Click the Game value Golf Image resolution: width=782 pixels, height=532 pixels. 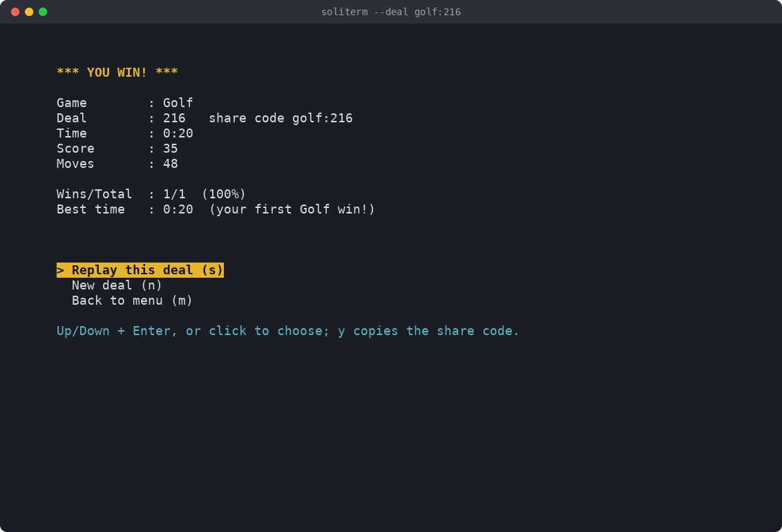[x=178, y=103]
